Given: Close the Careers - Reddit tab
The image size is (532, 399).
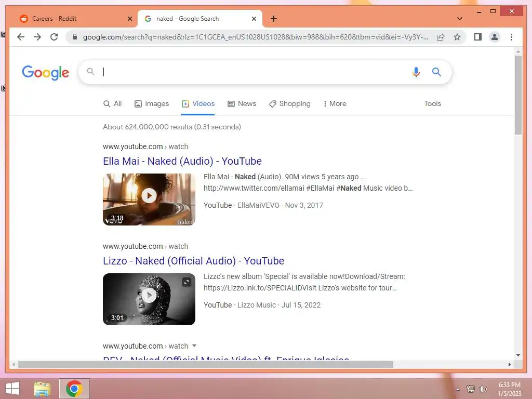Looking at the screenshot, I should [x=129, y=19].
